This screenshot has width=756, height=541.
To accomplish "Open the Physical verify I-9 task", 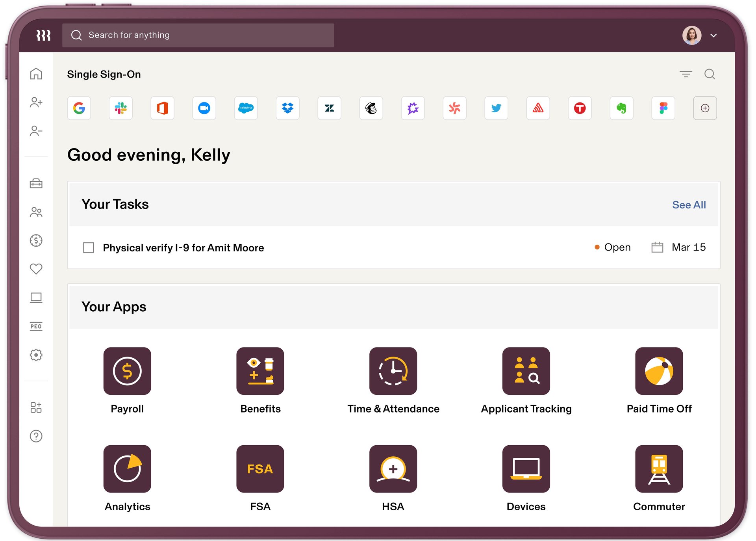I will pyautogui.click(x=183, y=248).
